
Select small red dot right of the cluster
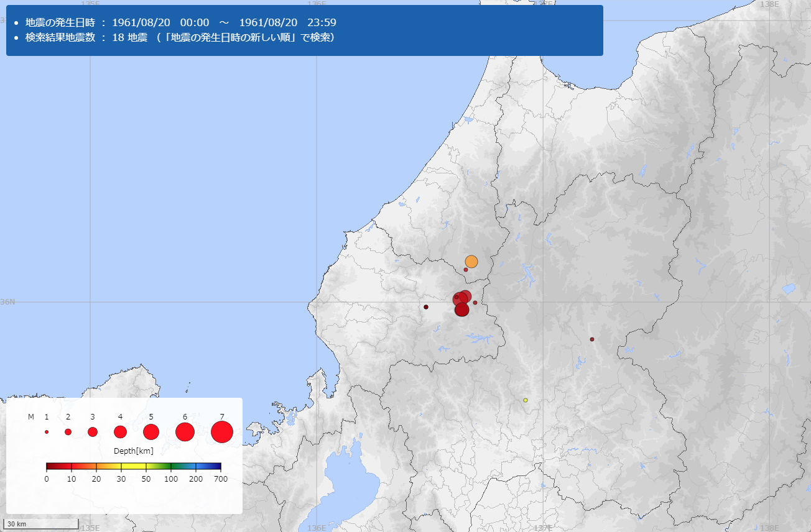click(475, 303)
